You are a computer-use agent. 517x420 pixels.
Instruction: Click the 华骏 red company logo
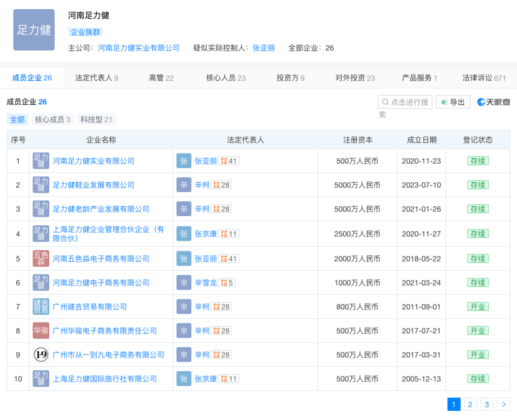[x=41, y=331]
